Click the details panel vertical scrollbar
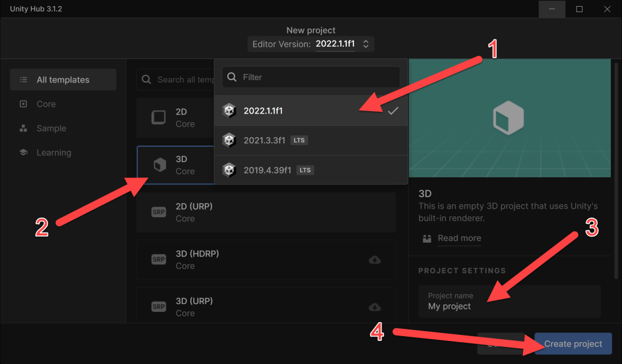Screen dimensions: 622x364 click(x=616, y=170)
